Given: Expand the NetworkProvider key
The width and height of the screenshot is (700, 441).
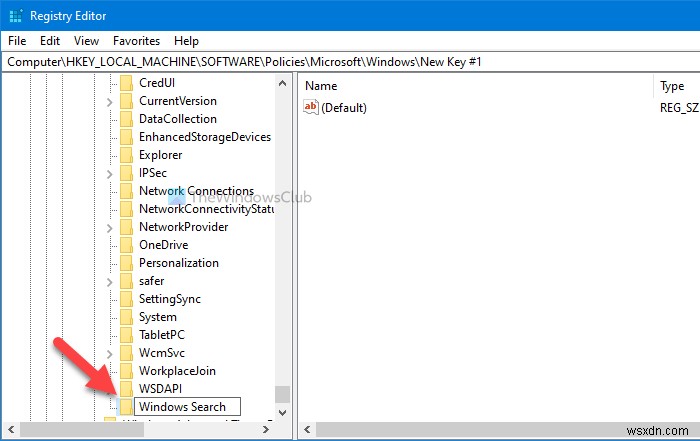Looking at the screenshot, I should (109, 228).
